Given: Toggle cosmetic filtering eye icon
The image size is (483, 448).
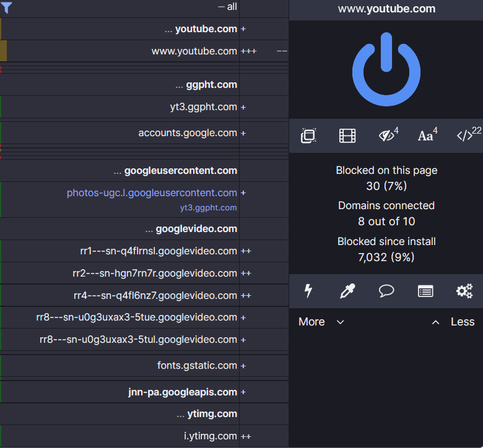Looking at the screenshot, I should pos(388,134).
